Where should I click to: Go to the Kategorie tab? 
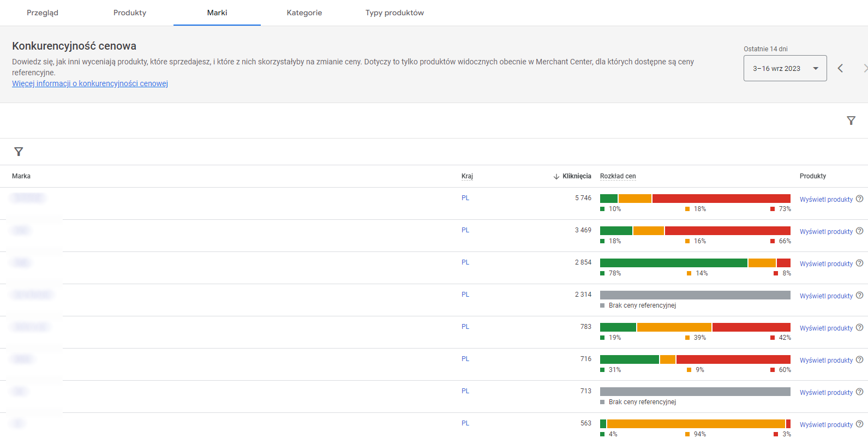click(304, 13)
